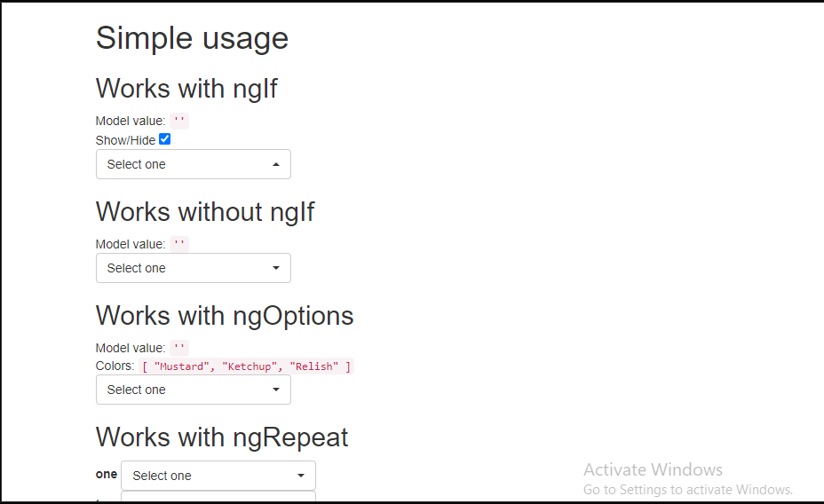Expand the dropdown labeled one

218,476
